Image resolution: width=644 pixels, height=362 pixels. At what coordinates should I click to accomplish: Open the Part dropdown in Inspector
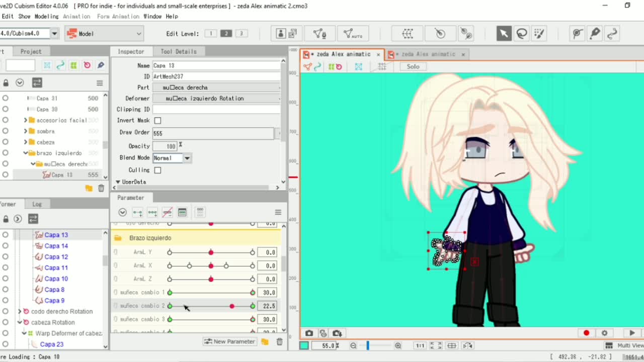coord(216,87)
